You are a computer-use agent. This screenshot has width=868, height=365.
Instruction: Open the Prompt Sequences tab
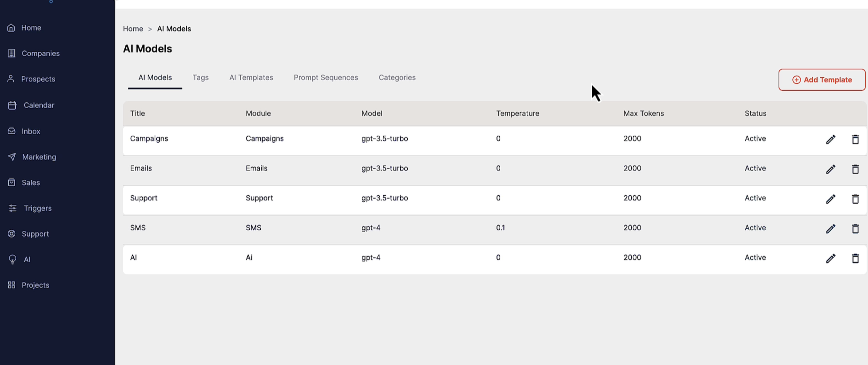[x=326, y=78]
